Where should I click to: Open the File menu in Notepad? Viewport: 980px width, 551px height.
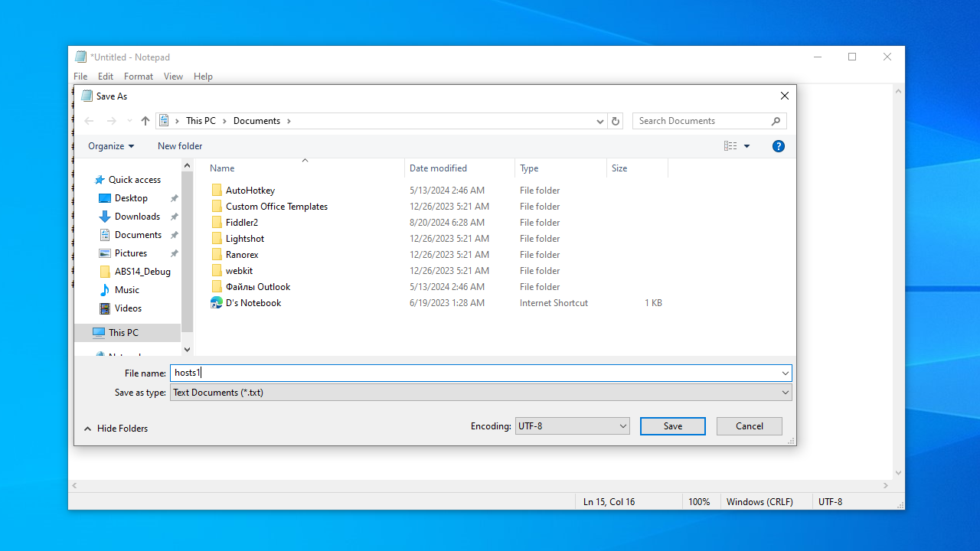click(80, 77)
